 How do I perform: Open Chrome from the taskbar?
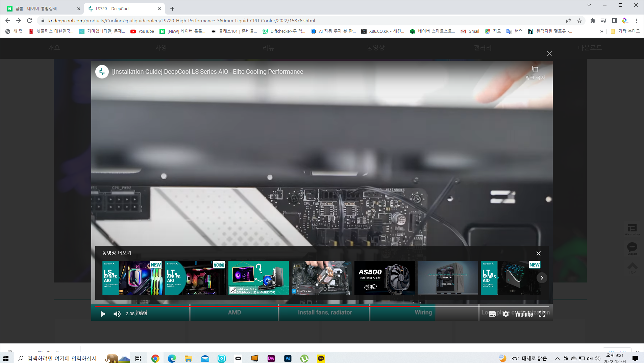coord(155,358)
